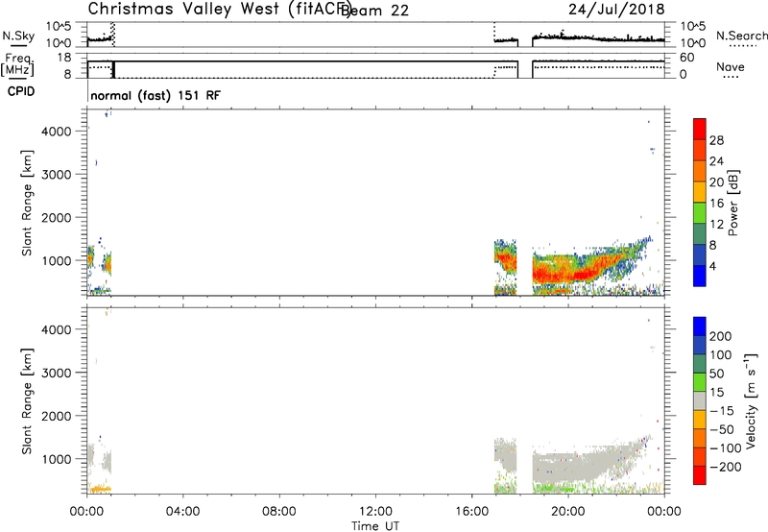Click the '20:00' time tick label

[568, 512]
